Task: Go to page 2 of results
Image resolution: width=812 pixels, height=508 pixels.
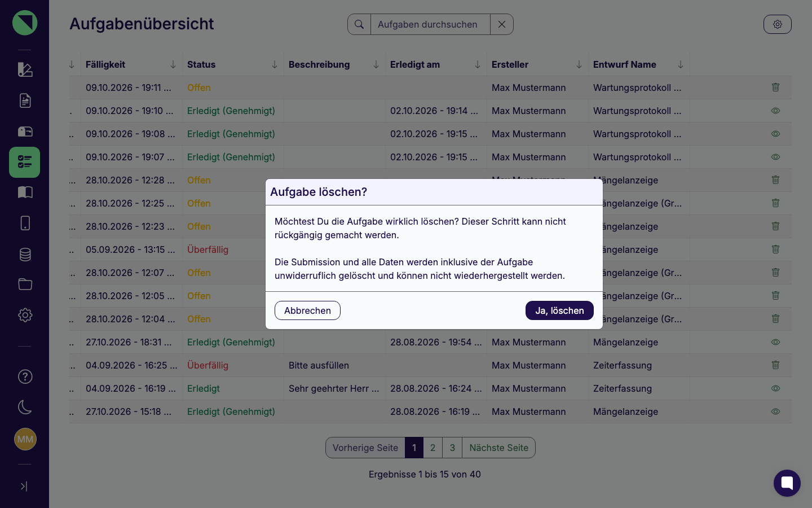Action: coord(433,448)
